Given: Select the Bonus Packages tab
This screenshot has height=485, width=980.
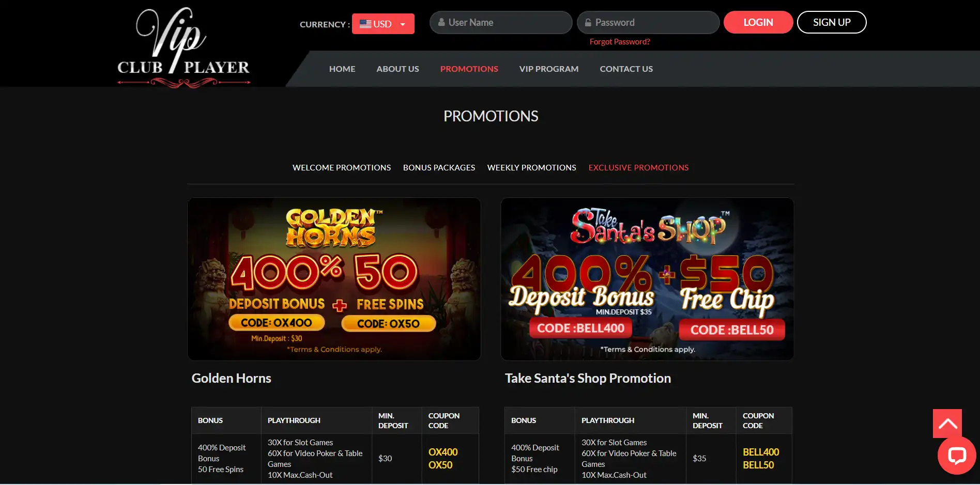Looking at the screenshot, I should pyautogui.click(x=439, y=167).
